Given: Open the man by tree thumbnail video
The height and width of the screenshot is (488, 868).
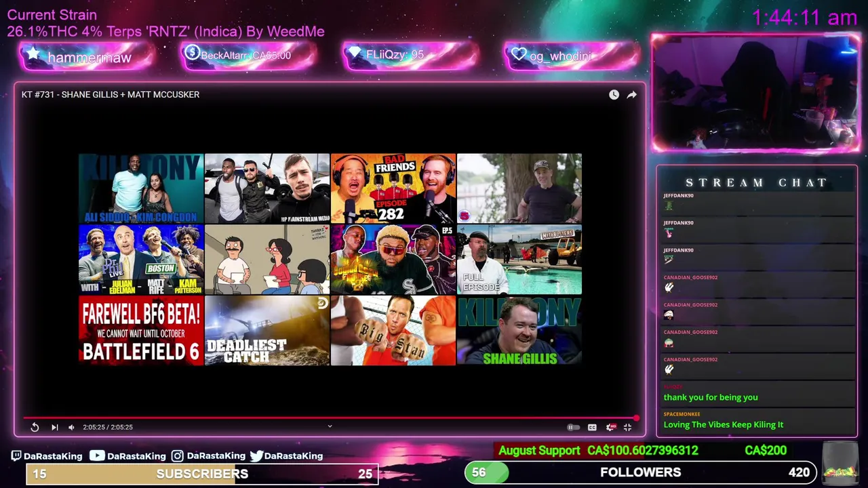Looking at the screenshot, I should click(519, 188).
